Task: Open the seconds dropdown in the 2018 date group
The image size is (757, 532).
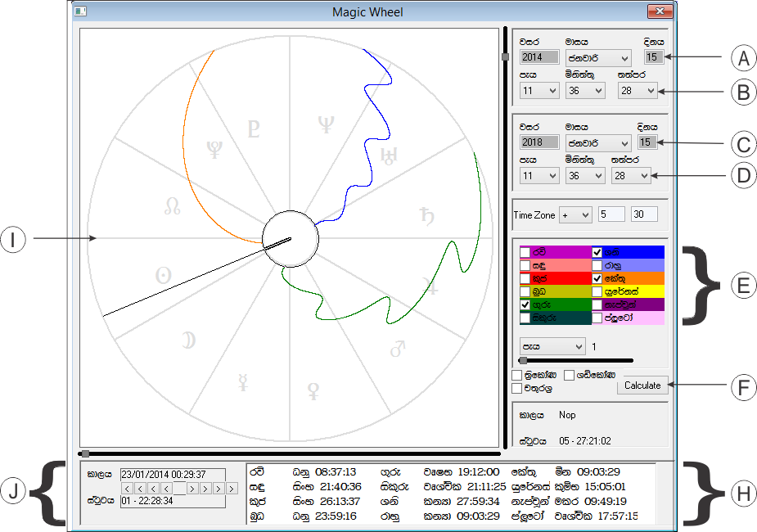Action: pyautogui.click(x=631, y=176)
